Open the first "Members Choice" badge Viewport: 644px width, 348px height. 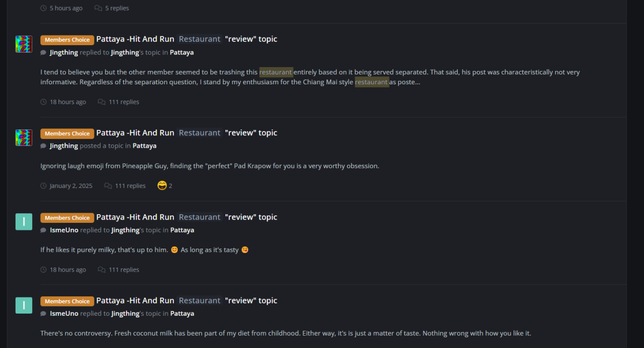[x=67, y=40]
